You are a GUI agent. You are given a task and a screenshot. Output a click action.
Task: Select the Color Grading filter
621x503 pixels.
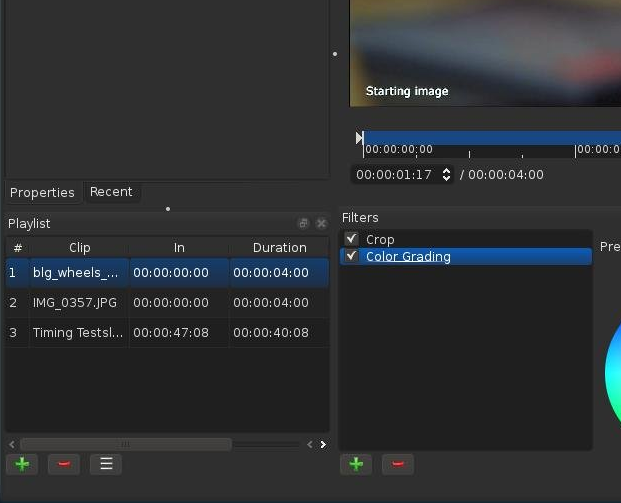click(466, 257)
